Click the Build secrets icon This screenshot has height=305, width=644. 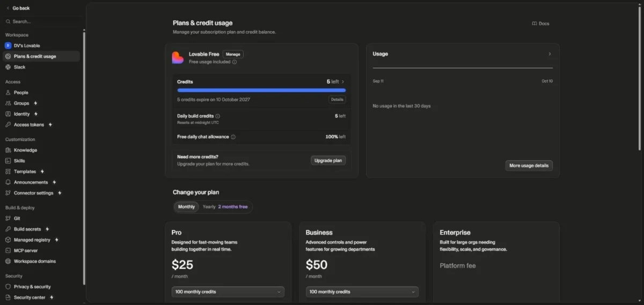pyautogui.click(x=8, y=229)
